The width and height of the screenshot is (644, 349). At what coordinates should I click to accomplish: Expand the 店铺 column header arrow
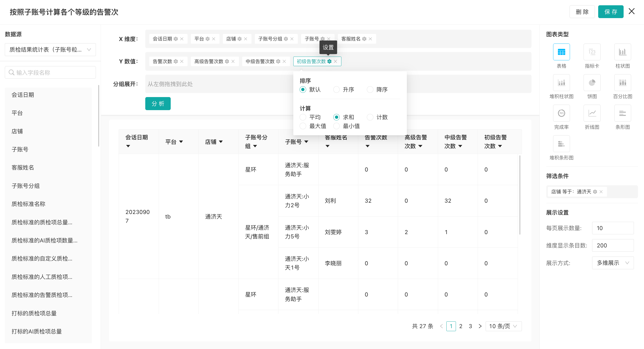click(221, 142)
